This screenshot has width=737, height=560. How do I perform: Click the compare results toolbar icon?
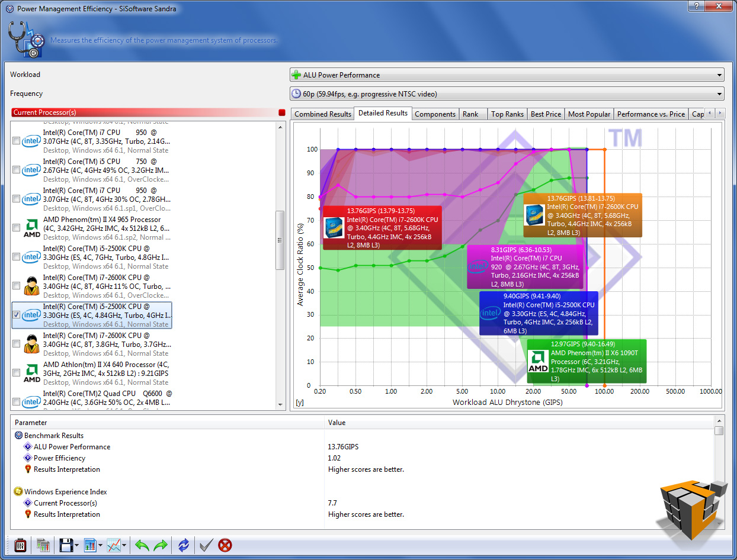tap(43, 545)
